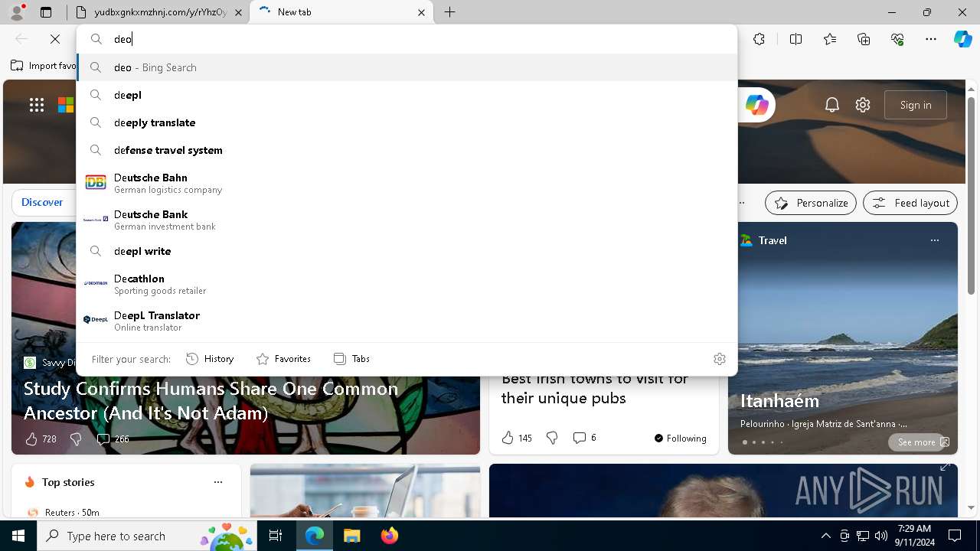Open the Study Confirms Humans headline
Image resolution: width=980 pixels, height=551 pixels.
coord(211,400)
